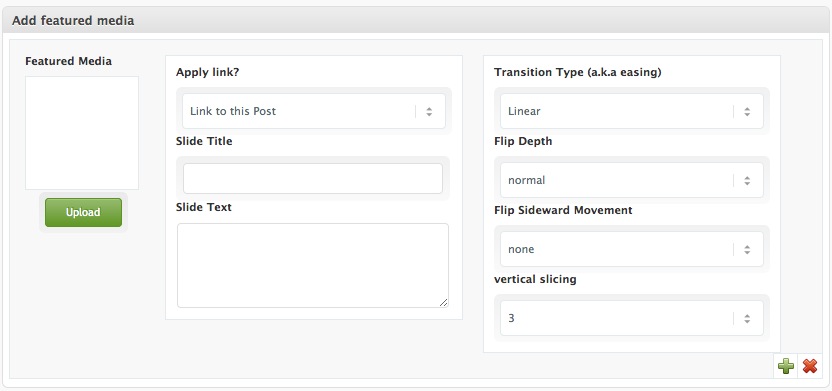This screenshot has height=391, width=832.
Task: Click the green Upload button
Action: pos(83,212)
